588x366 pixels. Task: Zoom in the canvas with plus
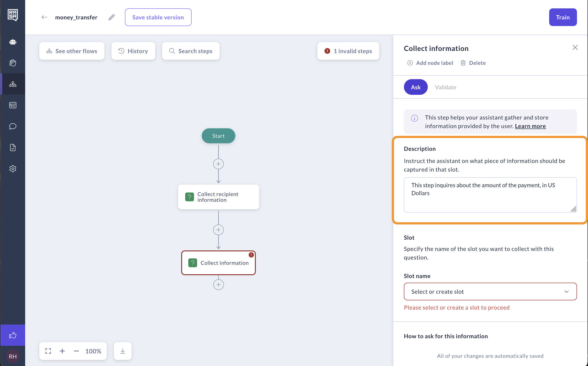(62, 351)
